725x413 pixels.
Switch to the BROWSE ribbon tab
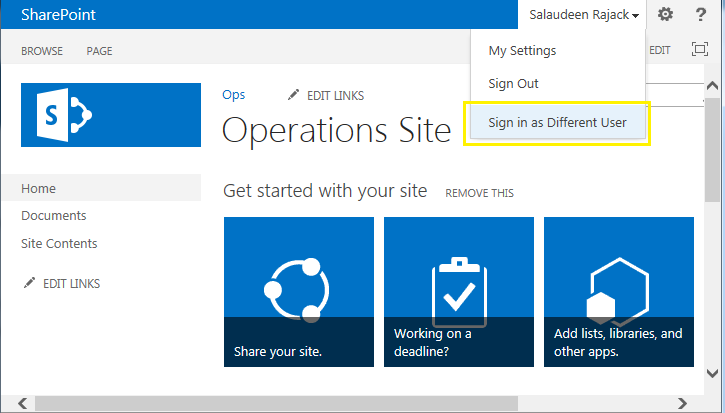[42, 51]
